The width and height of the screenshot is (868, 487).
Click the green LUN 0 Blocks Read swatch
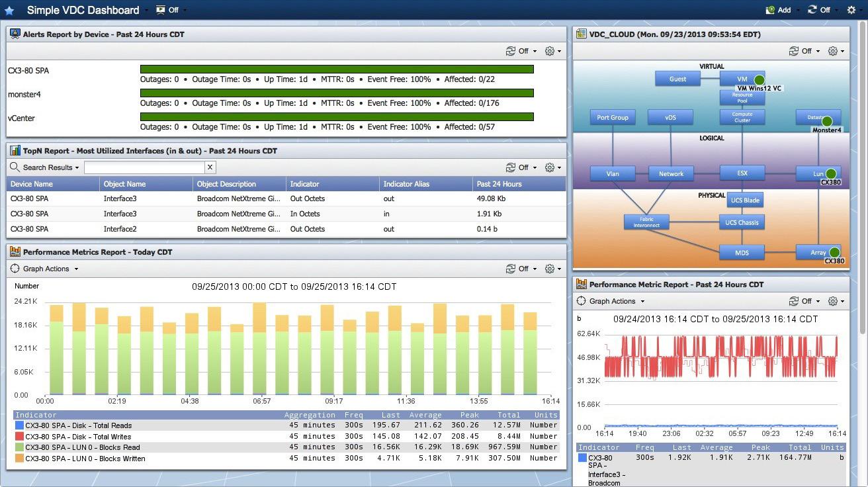(x=19, y=447)
